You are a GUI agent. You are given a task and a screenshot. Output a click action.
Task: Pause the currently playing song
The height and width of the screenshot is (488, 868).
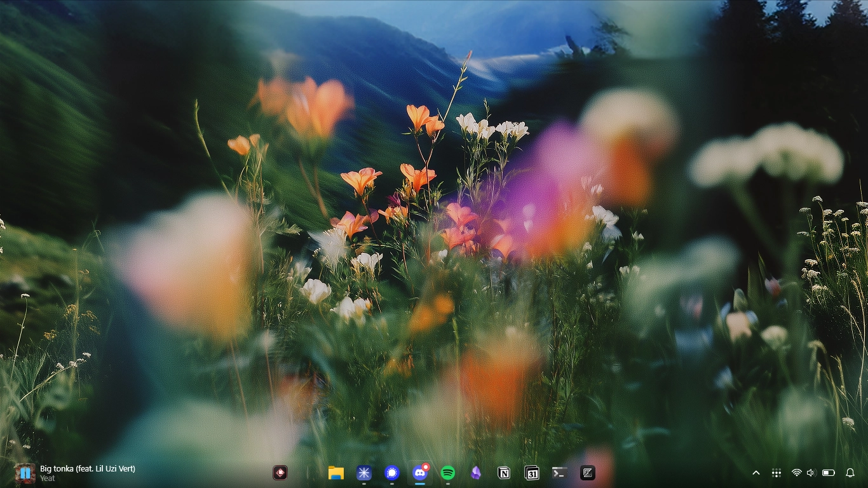point(25,473)
